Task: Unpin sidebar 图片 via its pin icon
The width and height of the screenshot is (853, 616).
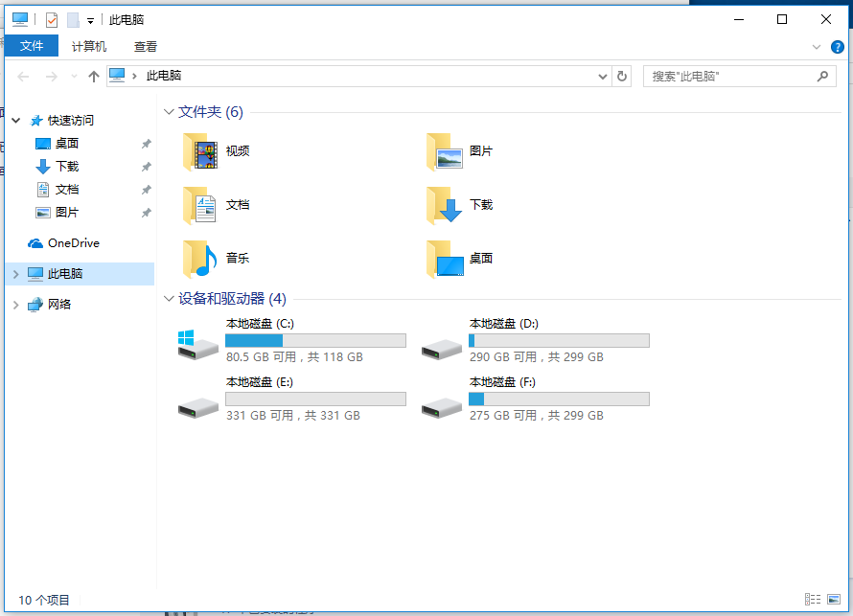Action: tap(147, 213)
